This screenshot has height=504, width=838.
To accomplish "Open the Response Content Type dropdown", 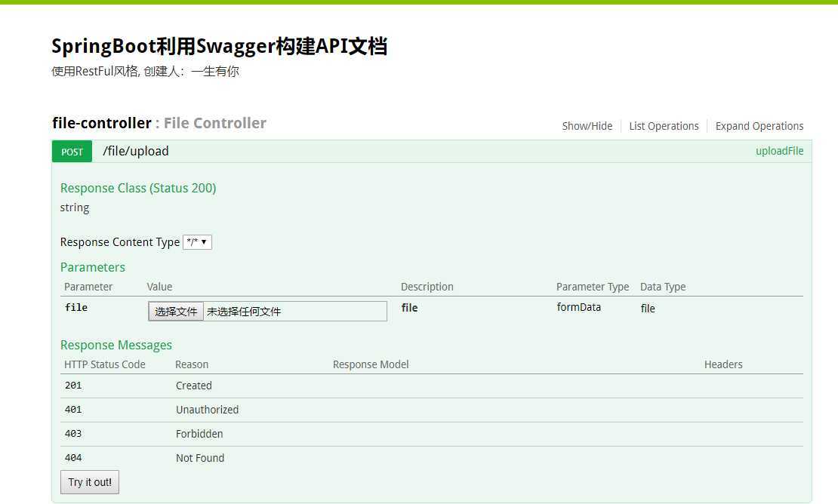I will (x=197, y=242).
